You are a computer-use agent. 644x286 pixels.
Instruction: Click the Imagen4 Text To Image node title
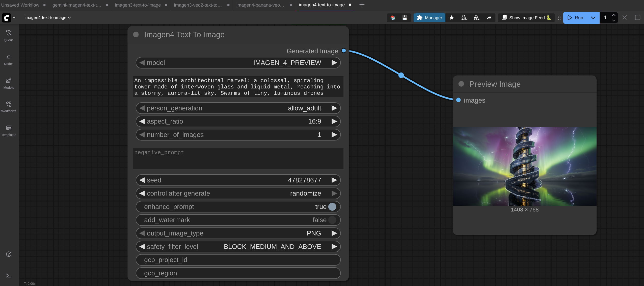click(184, 34)
